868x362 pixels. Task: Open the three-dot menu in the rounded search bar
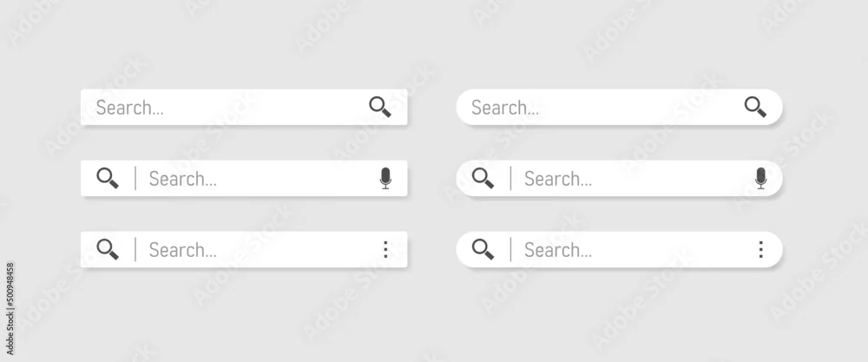click(x=760, y=250)
